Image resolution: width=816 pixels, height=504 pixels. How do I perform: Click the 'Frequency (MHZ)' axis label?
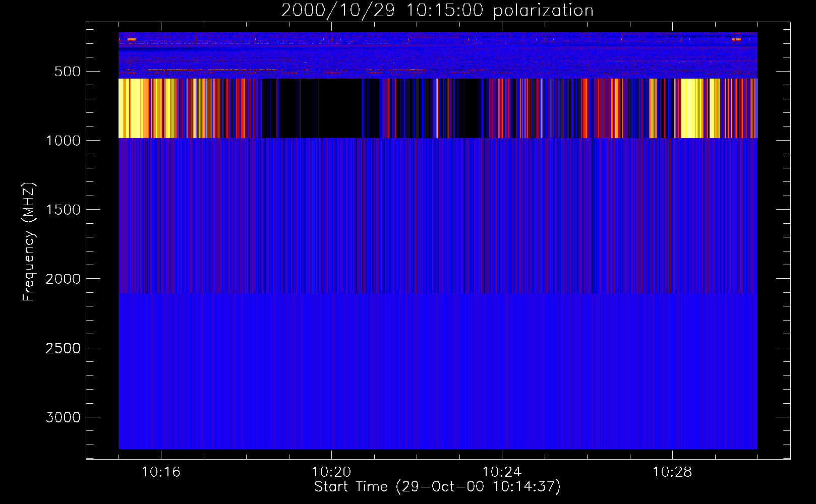pos(29,242)
